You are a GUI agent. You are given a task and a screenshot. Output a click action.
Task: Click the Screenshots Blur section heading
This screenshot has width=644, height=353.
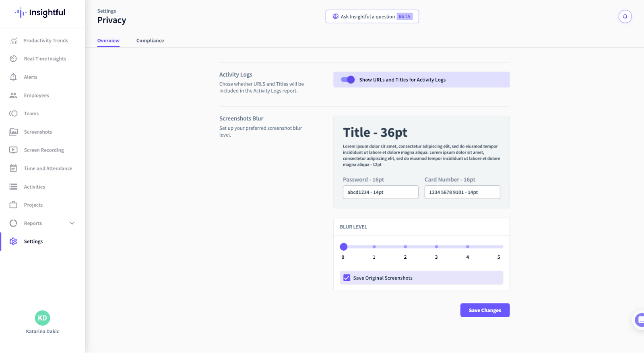[241, 118]
